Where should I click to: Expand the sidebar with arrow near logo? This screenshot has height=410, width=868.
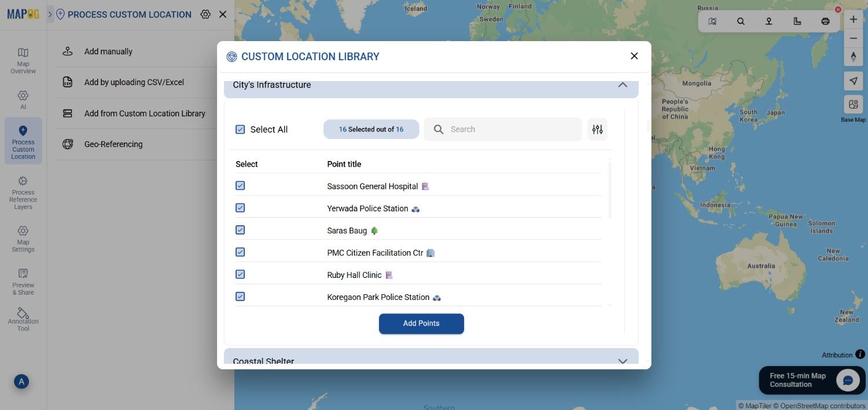click(50, 14)
